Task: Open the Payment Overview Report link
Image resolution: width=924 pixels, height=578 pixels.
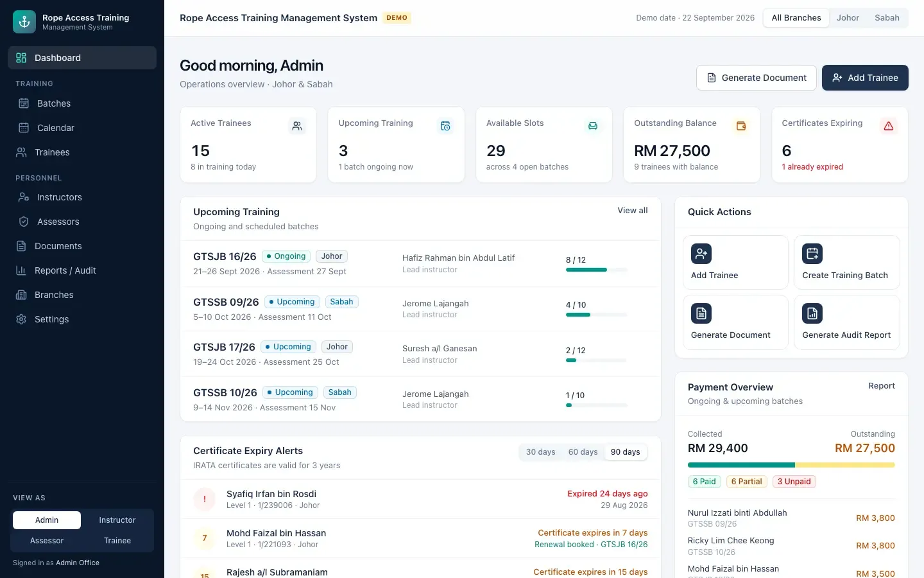Action: 882,386
